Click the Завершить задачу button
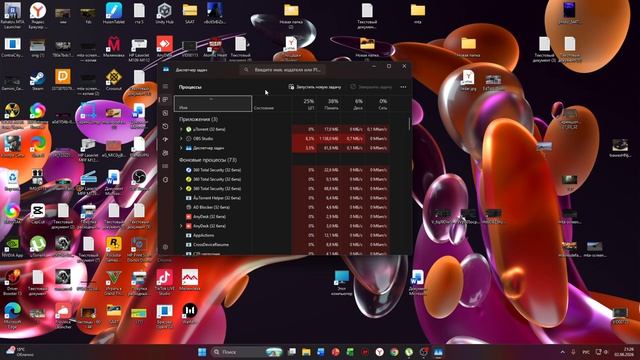Viewport: 640px width, 360px height. pyautogui.click(x=371, y=87)
